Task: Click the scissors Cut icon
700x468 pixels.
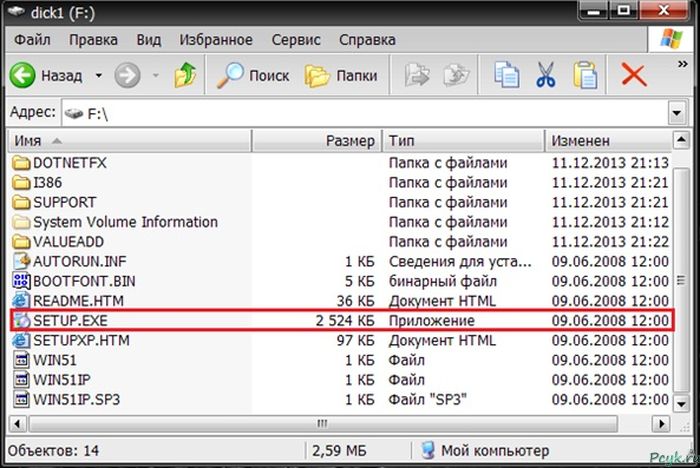Action: pos(545,75)
